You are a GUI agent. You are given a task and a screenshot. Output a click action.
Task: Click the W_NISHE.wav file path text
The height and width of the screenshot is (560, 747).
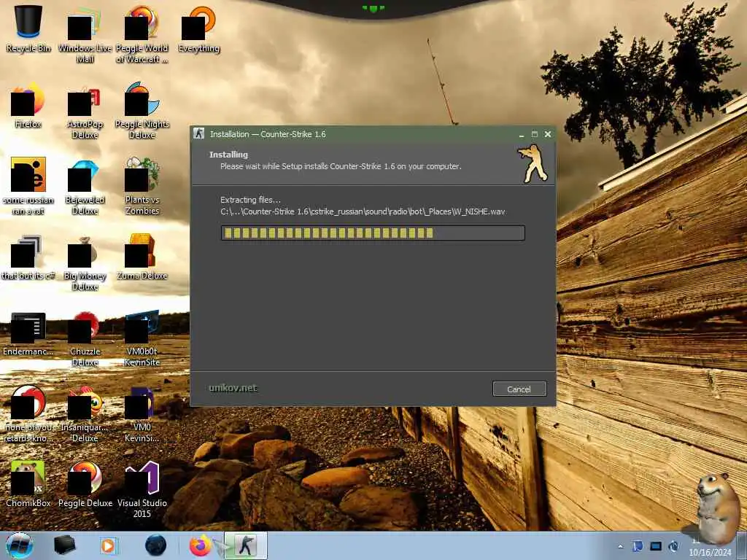coord(363,211)
